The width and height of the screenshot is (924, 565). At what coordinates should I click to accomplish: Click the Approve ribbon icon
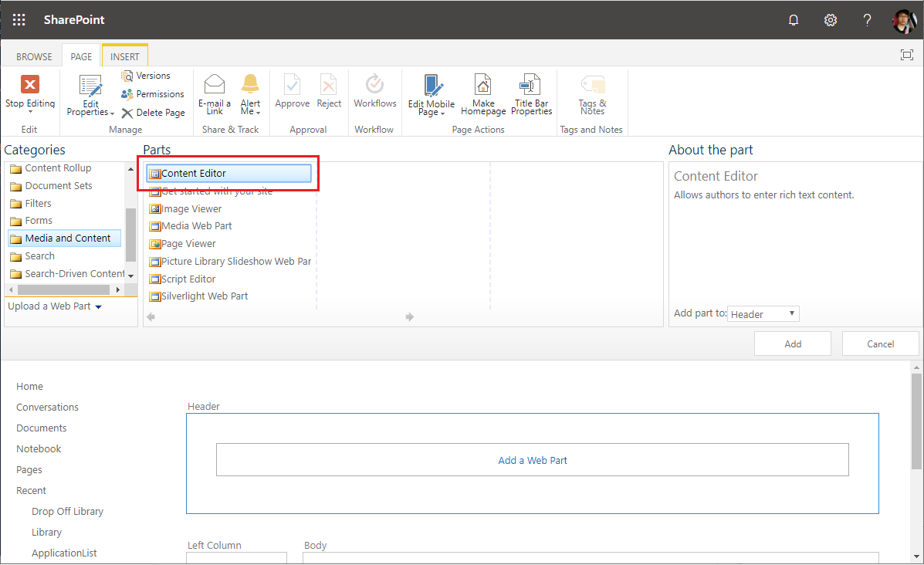[x=293, y=84]
